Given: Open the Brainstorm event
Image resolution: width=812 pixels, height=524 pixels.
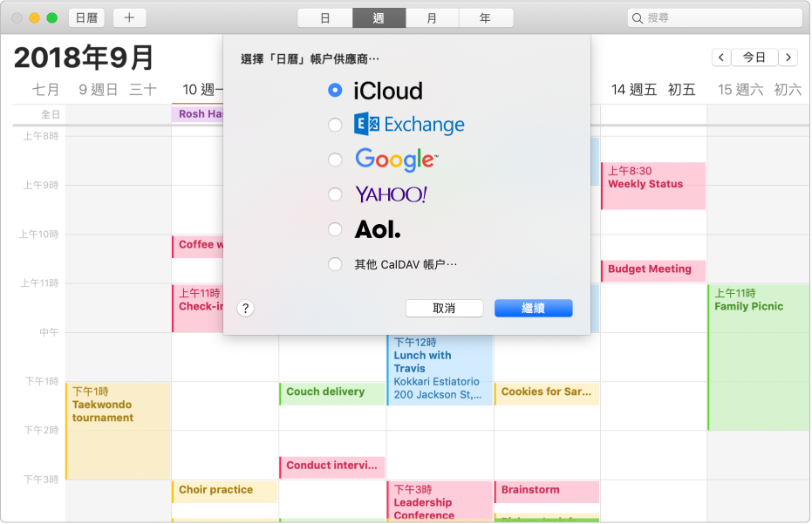Looking at the screenshot, I should [547, 492].
